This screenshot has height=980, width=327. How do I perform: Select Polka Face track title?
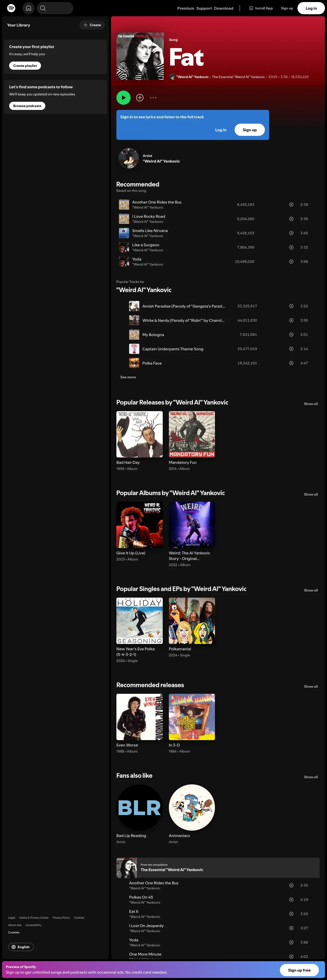point(152,363)
